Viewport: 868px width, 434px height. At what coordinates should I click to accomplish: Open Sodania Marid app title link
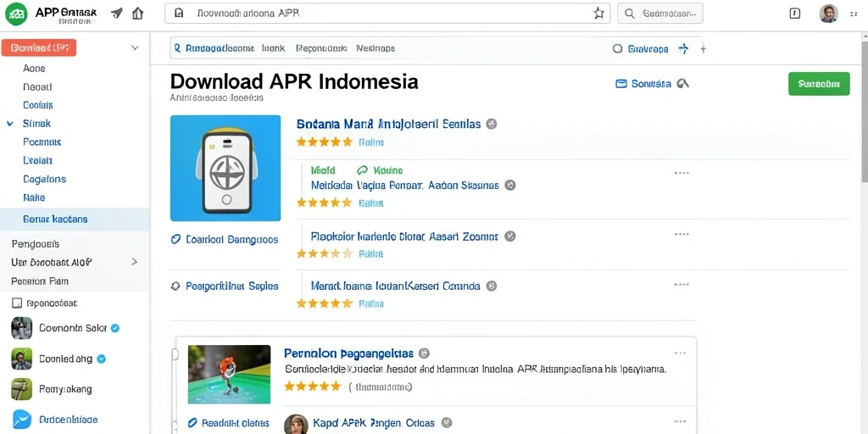point(388,124)
